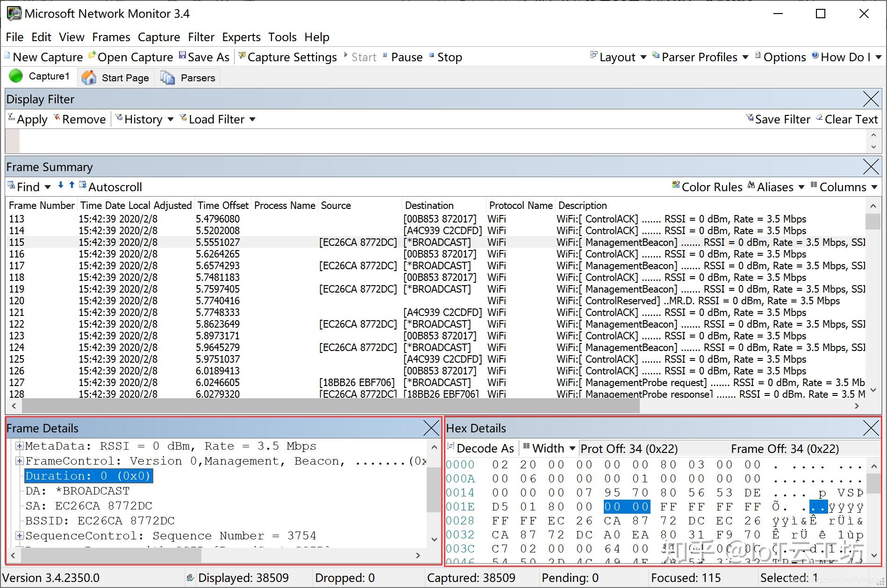Expand the FrameControl node
Screen dimensions: 887x588
click(x=20, y=461)
